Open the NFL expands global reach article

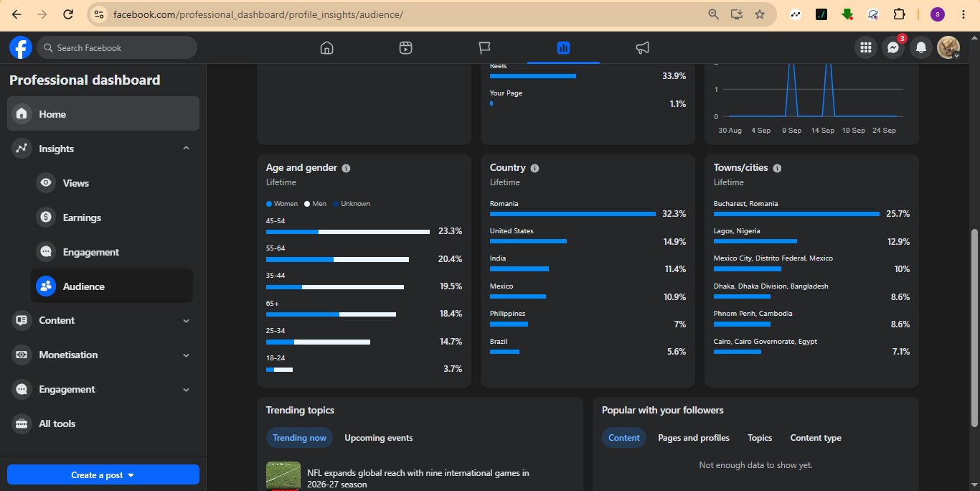point(418,479)
